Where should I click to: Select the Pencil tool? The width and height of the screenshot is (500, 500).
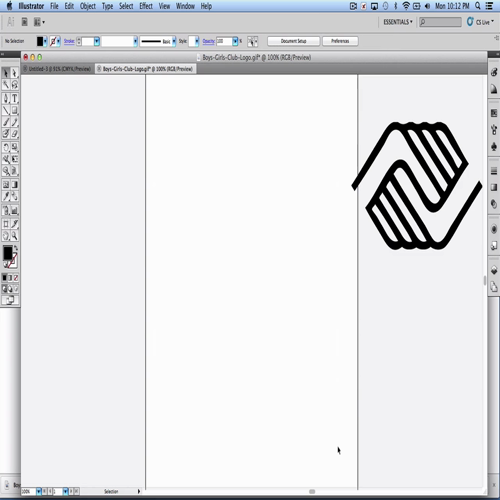(x=14, y=122)
